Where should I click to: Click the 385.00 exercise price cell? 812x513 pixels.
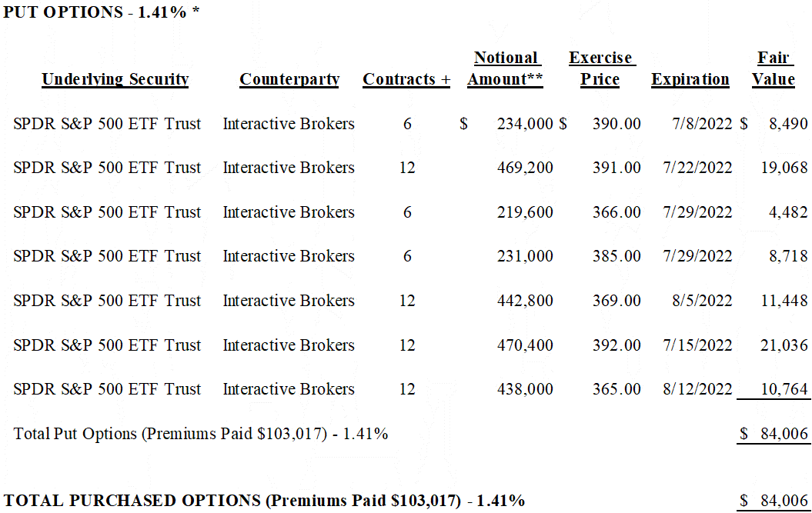click(x=617, y=256)
